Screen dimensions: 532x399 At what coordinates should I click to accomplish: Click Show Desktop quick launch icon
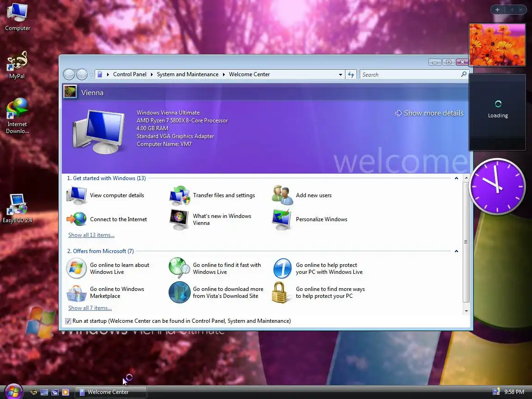(44, 392)
